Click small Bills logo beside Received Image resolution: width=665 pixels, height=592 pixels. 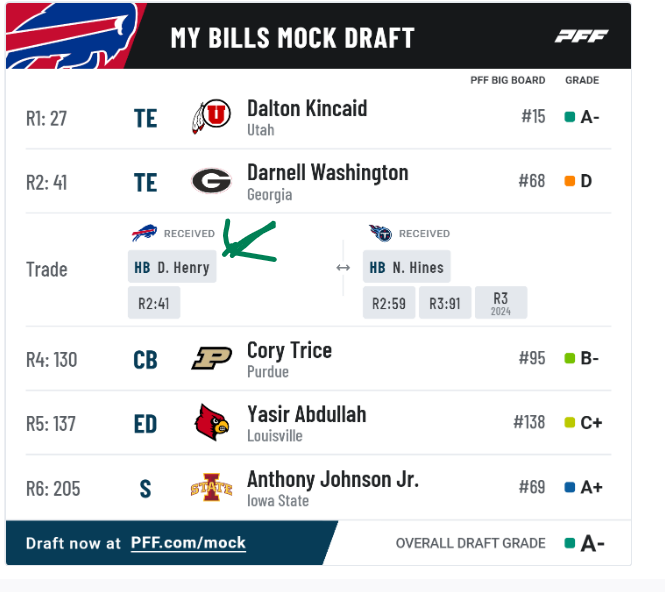click(144, 233)
